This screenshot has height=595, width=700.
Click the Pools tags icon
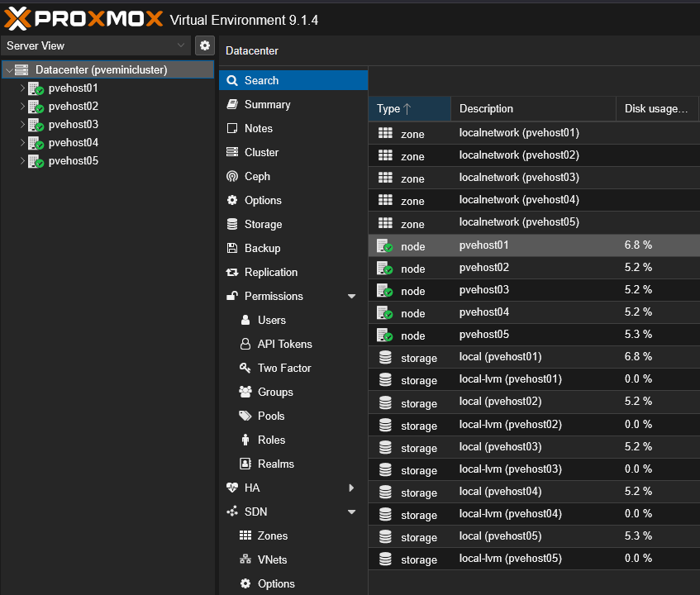(245, 416)
